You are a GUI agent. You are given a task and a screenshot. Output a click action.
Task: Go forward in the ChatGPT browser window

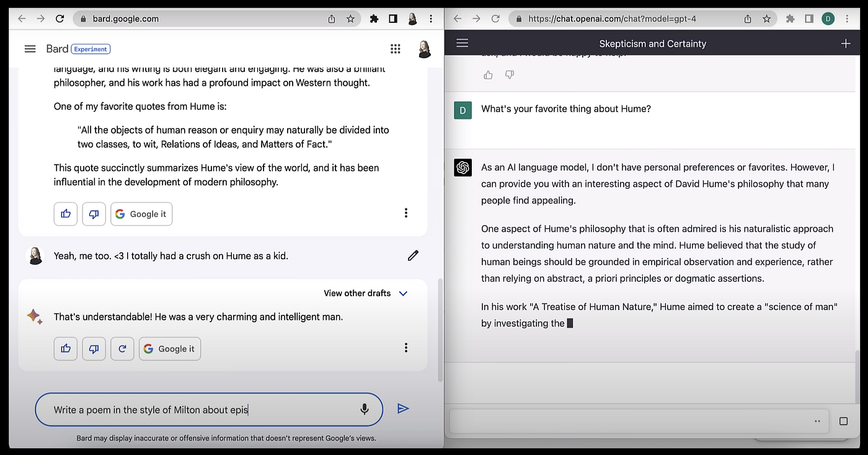click(476, 19)
